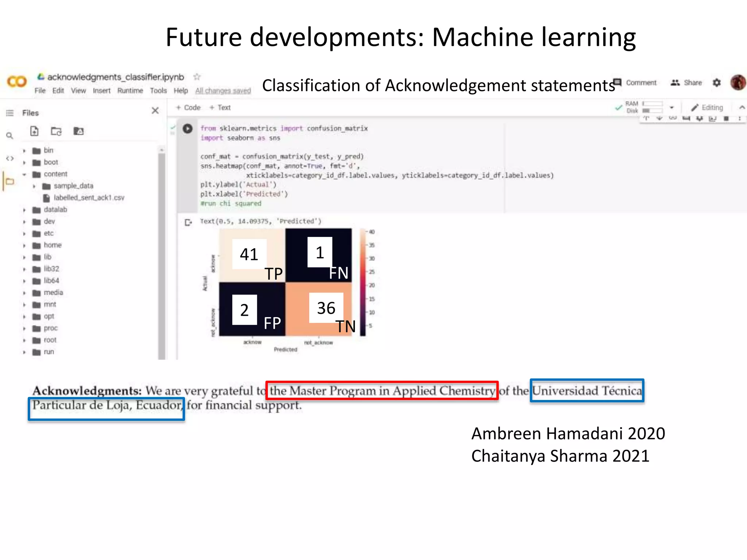Open the code snippets sidebar icon

10,159
